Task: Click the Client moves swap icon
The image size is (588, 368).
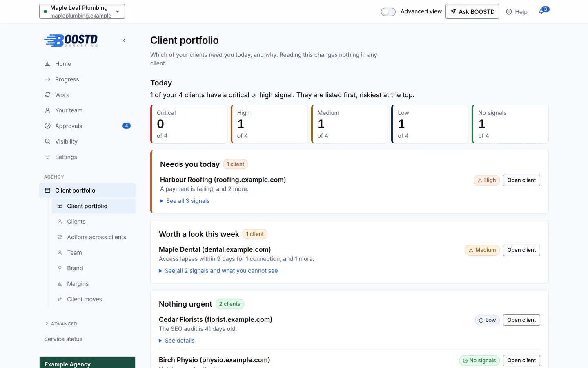Action: pos(60,299)
